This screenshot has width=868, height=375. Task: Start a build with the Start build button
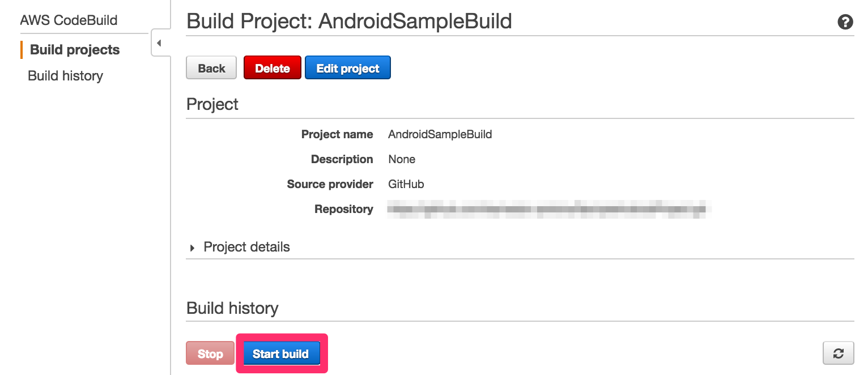(x=282, y=353)
